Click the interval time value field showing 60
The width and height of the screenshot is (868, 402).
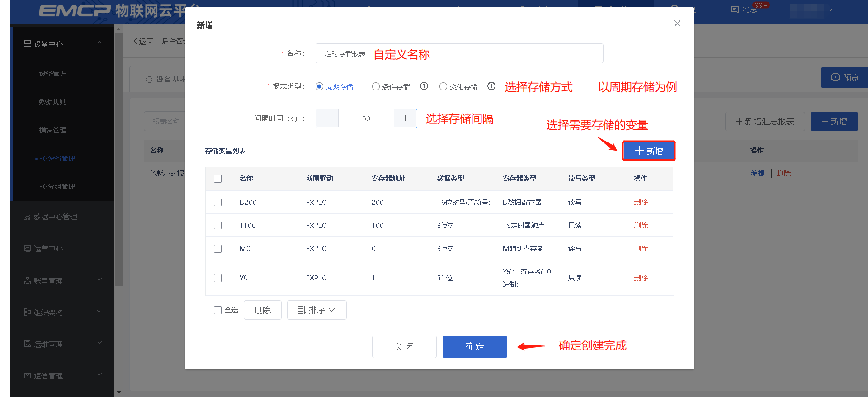[366, 118]
